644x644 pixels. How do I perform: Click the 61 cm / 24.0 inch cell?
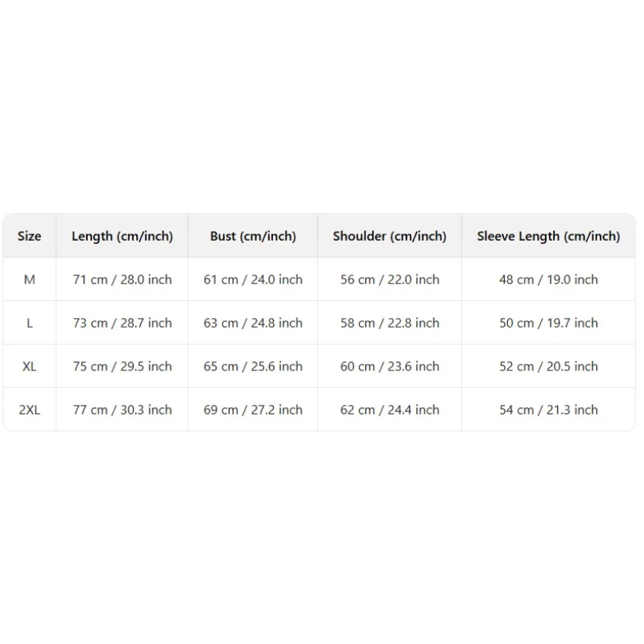point(253,279)
